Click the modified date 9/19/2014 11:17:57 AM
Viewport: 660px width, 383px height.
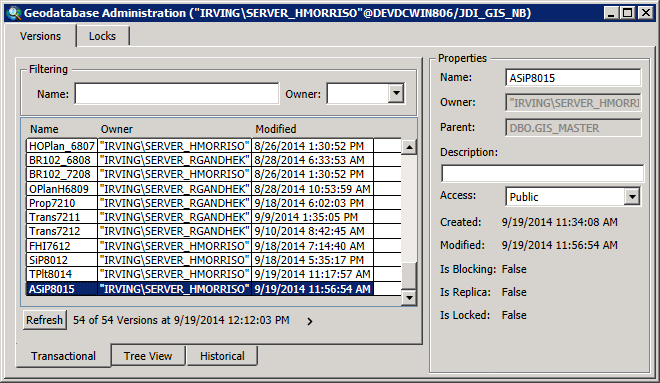[x=312, y=274]
